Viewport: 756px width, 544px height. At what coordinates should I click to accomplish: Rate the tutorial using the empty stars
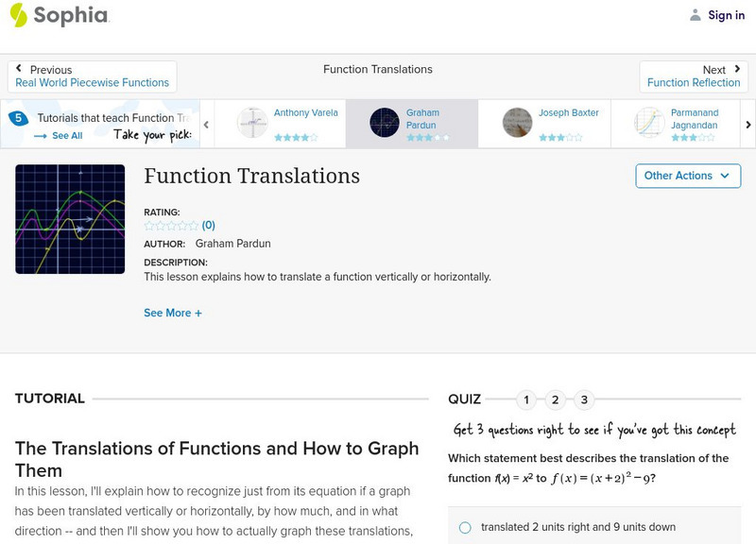pyautogui.click(x=171, y=226)
